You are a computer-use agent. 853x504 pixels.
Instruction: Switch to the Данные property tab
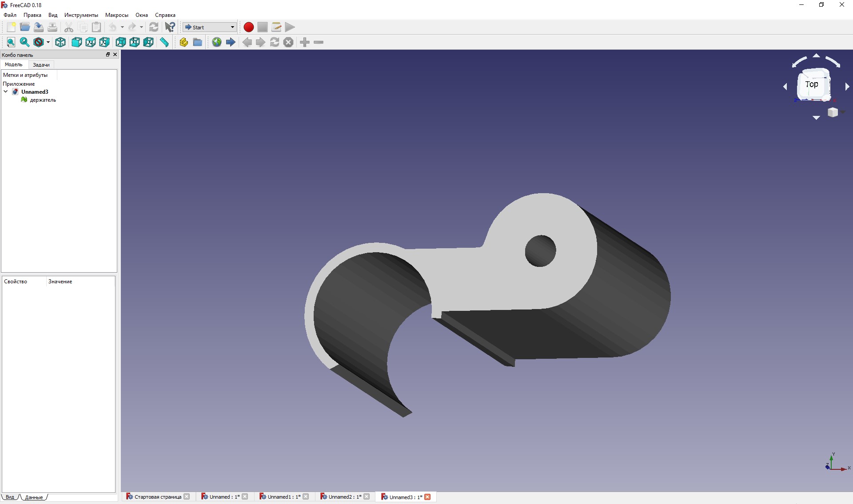pos(34,497)
